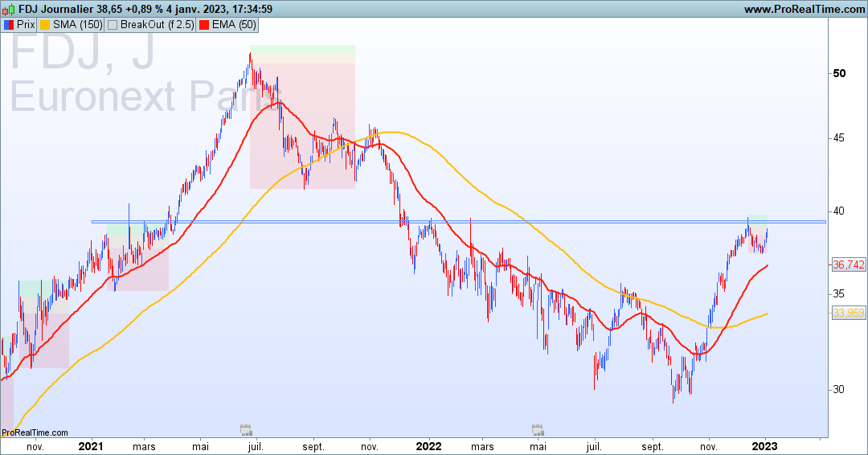
Task: Select the EMA (50) legend item
Action: [x=227, y=25]
